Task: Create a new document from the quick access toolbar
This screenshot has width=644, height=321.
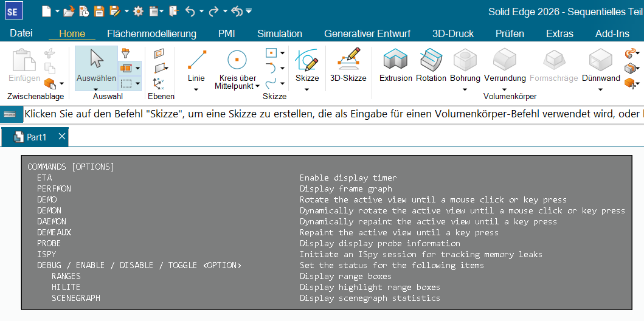Action: point(46,12)
